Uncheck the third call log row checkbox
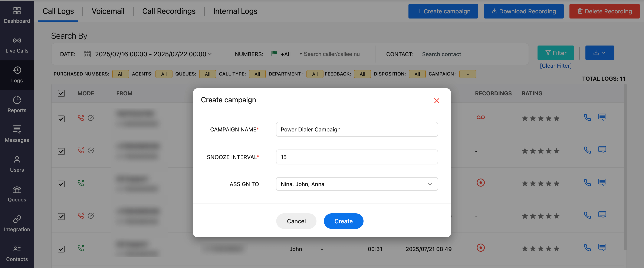Screen dimensions: 644x268 tap(61, 184)
